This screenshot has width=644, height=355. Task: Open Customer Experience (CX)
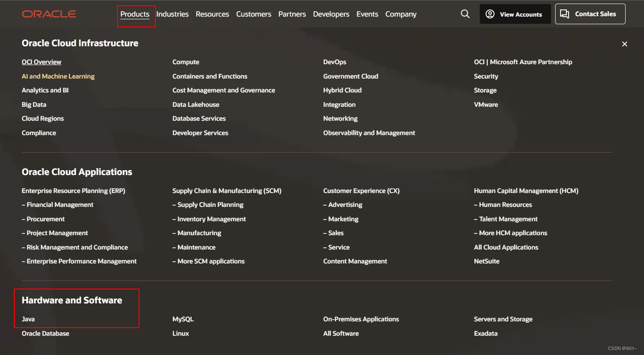(361, 191)
